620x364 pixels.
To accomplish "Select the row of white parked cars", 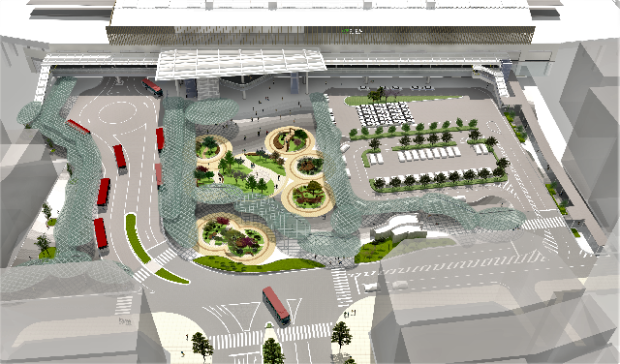I will tap(428, 154).
